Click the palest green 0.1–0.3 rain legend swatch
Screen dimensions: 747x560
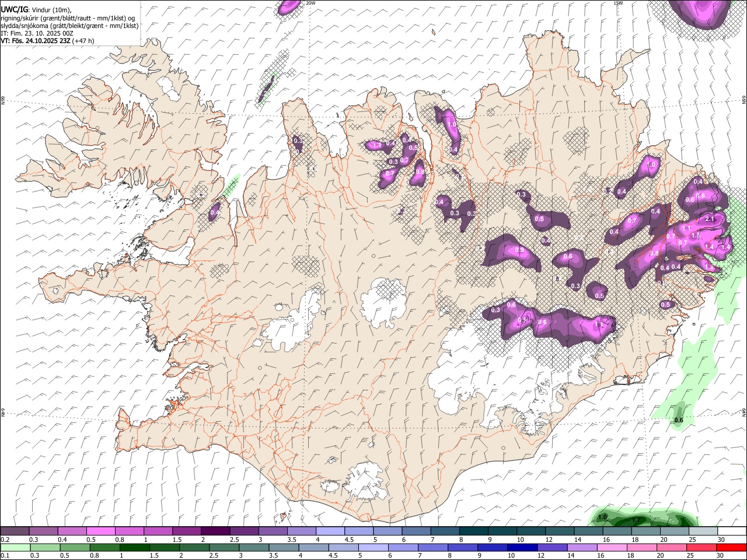tap(15, 548)
